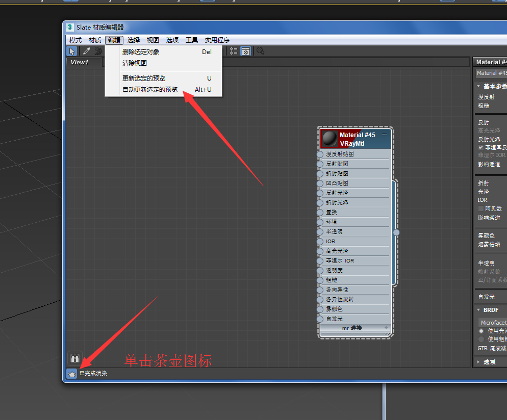Click the select by material toolbar icon

click(260, 51)
